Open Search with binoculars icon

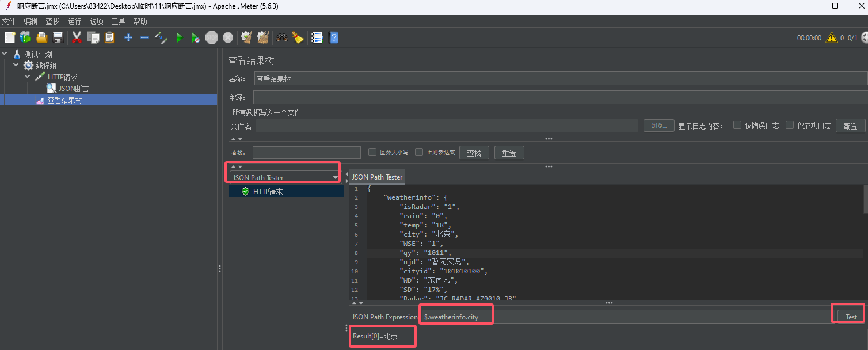pos(282,37)
